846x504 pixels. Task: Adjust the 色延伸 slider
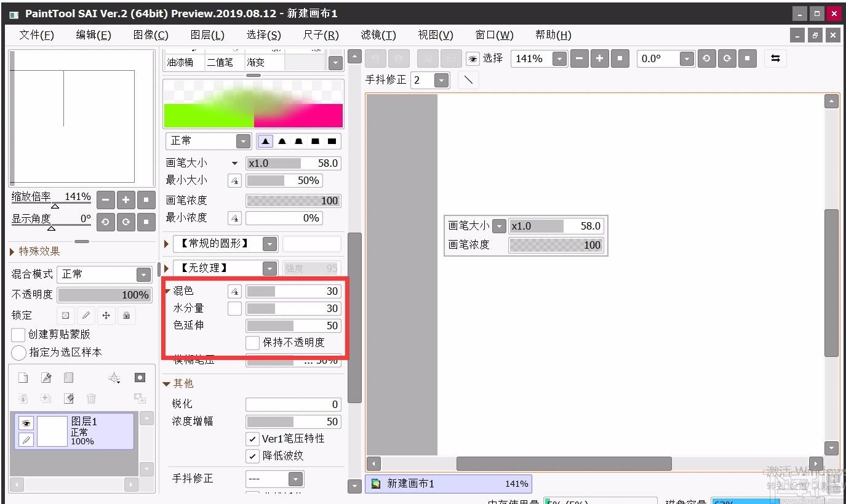pyautogui.click(x=293, y=326)
